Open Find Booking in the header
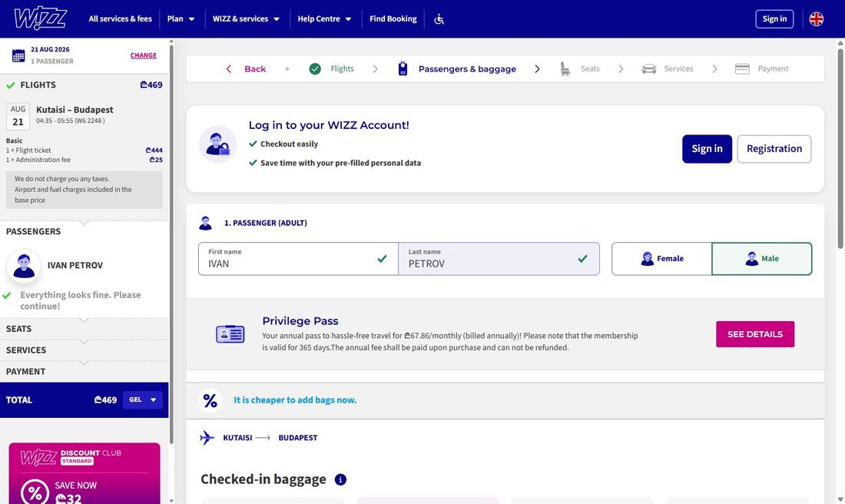The height and width of the screenshot is (504, 845). point(393,19)
